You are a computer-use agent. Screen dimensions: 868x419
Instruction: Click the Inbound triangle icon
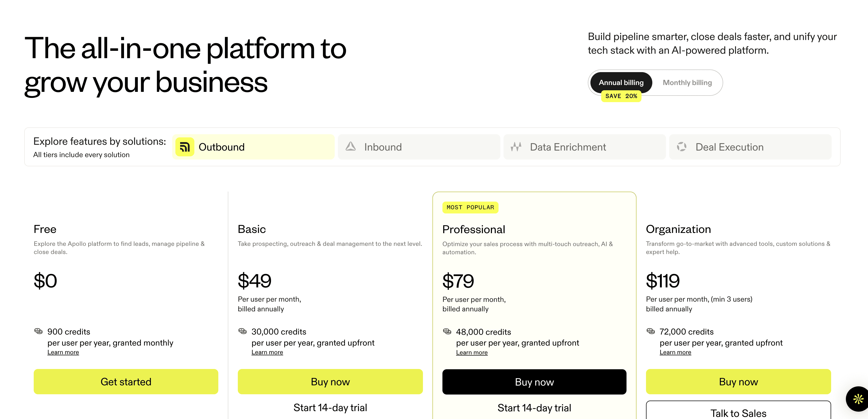pyautogui.click(x=351, y=147)
